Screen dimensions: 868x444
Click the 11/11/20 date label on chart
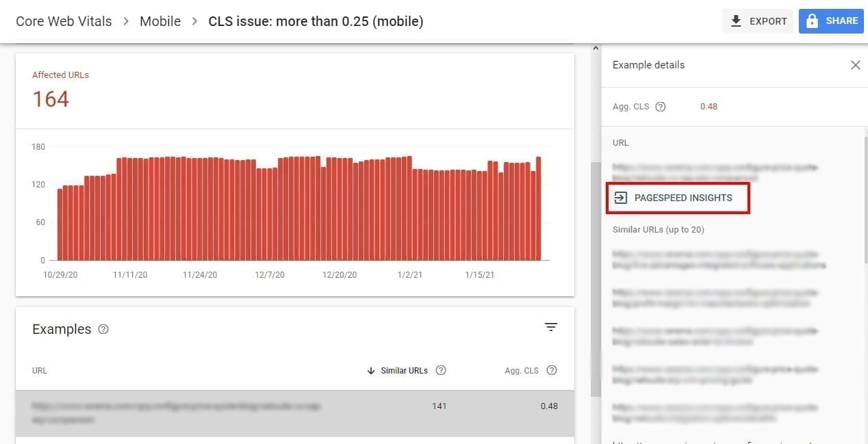coord(130,274)
